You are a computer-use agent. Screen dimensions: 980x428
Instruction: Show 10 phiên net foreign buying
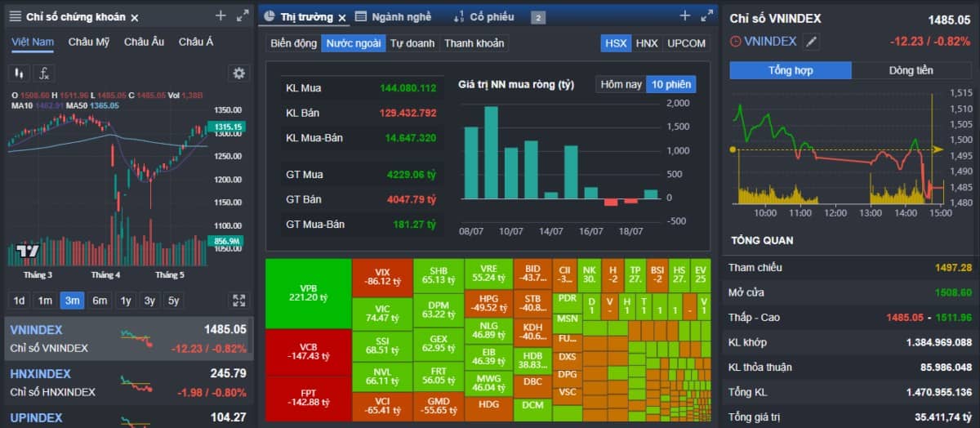[670, 84]
